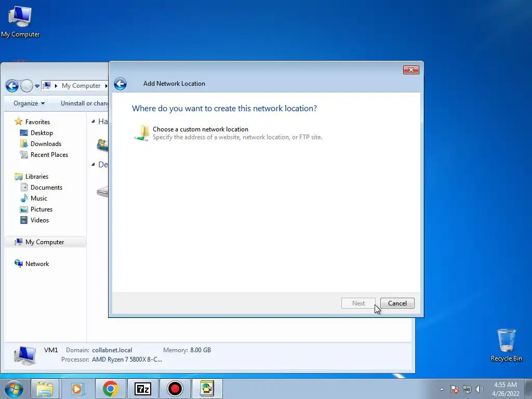The image size is (532, 399).
Task: Click Uninstall or change a program
Action: [x=84, y=103]
